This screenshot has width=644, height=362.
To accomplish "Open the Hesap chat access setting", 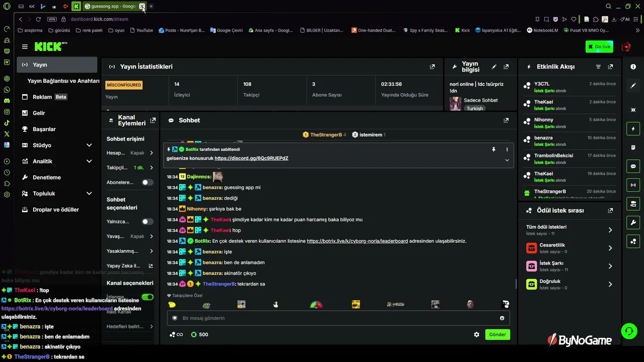I will (x=130, y=153).
